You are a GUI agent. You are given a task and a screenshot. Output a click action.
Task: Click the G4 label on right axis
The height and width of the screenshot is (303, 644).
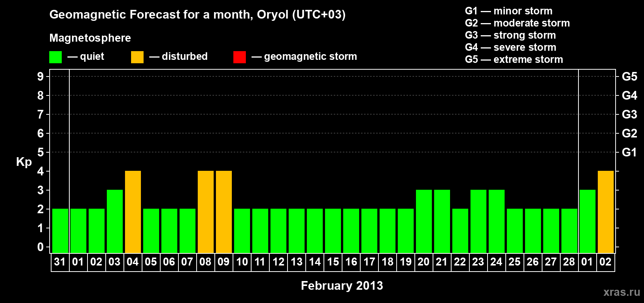630,95
